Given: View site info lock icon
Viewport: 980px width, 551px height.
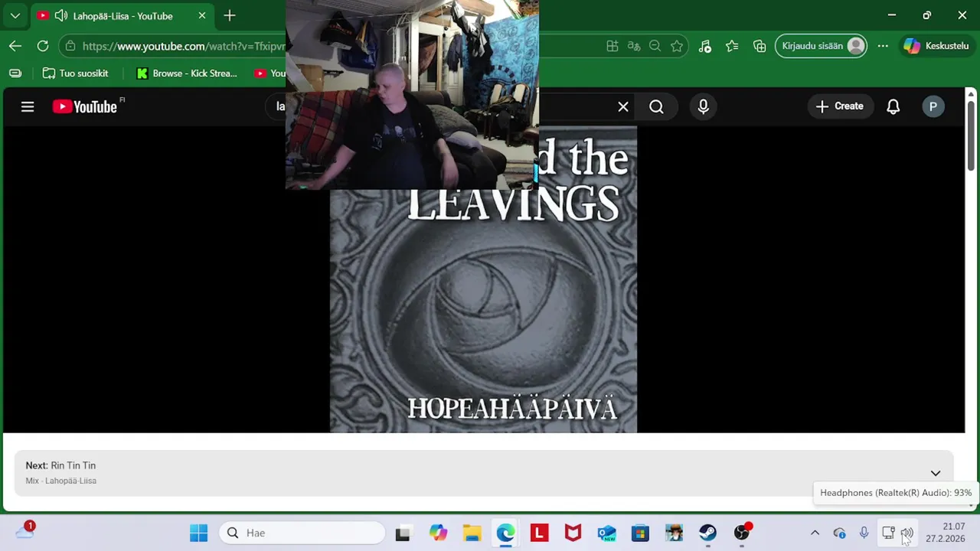Looking at the screenshot, I should (70, 46).
